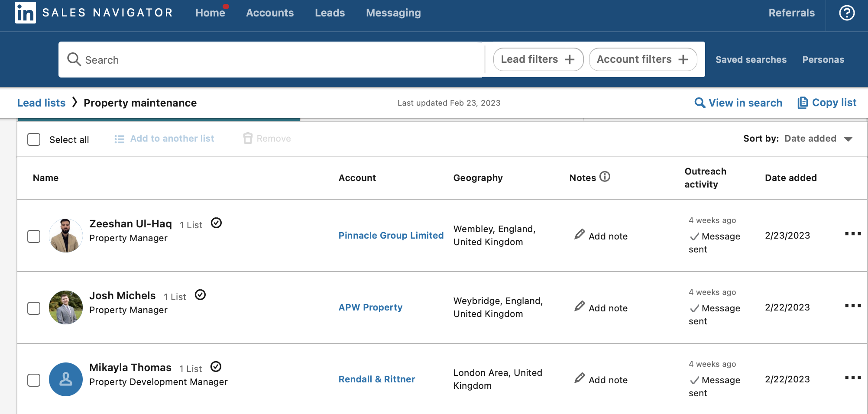Screen dimensions: 868x414
Task: Click date 2/23/2023
Action: pos(787,236)
